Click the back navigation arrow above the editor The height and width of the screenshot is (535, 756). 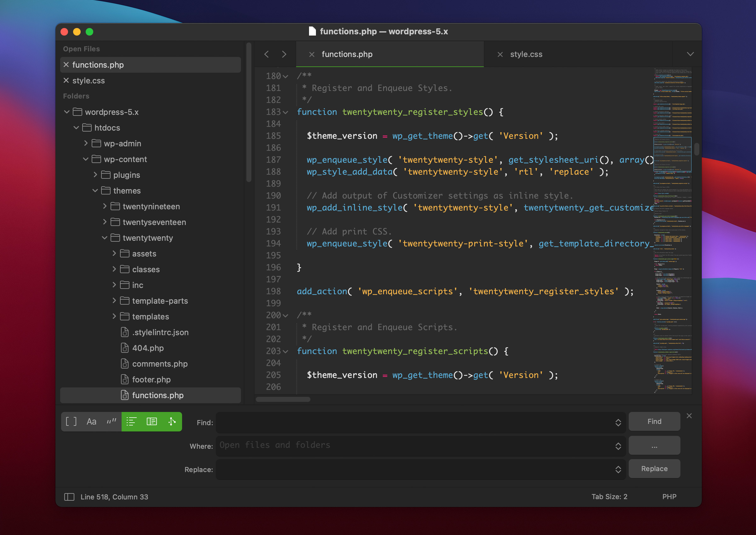[x=267, y=54]
